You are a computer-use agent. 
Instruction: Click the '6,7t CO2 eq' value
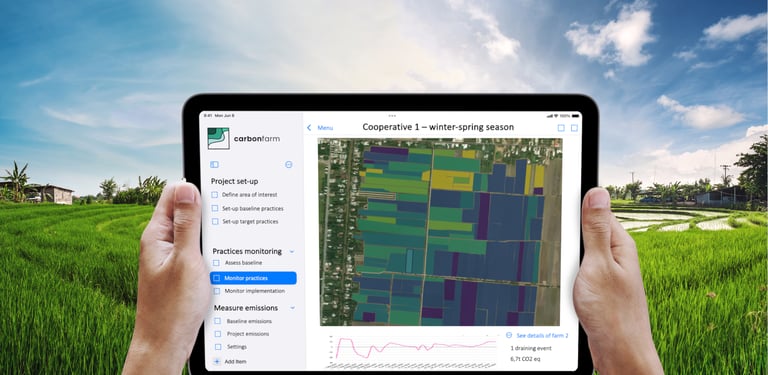point(525,359)
